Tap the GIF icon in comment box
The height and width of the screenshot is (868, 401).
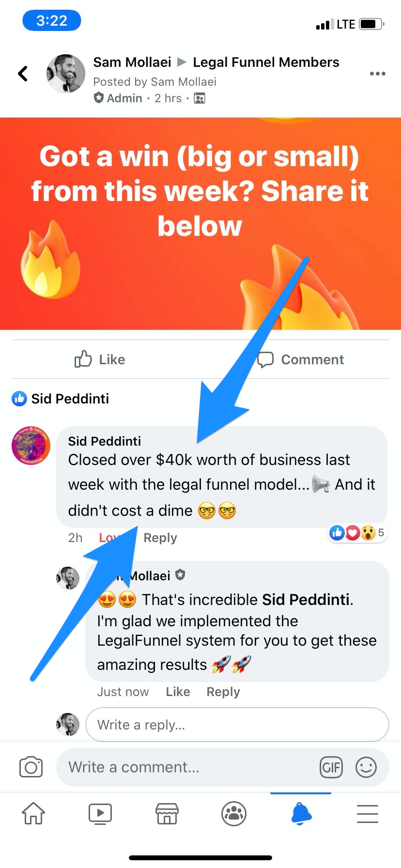click(331, 767)
